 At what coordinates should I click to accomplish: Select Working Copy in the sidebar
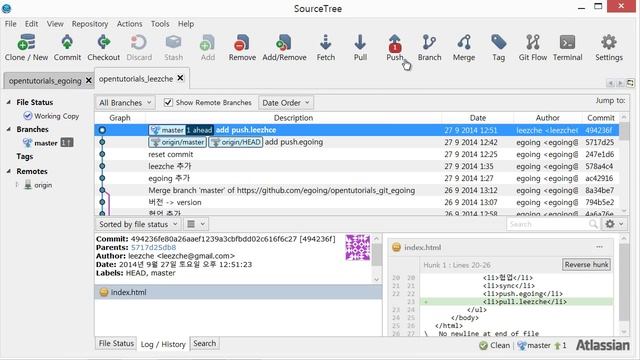[x=51, y=116]
